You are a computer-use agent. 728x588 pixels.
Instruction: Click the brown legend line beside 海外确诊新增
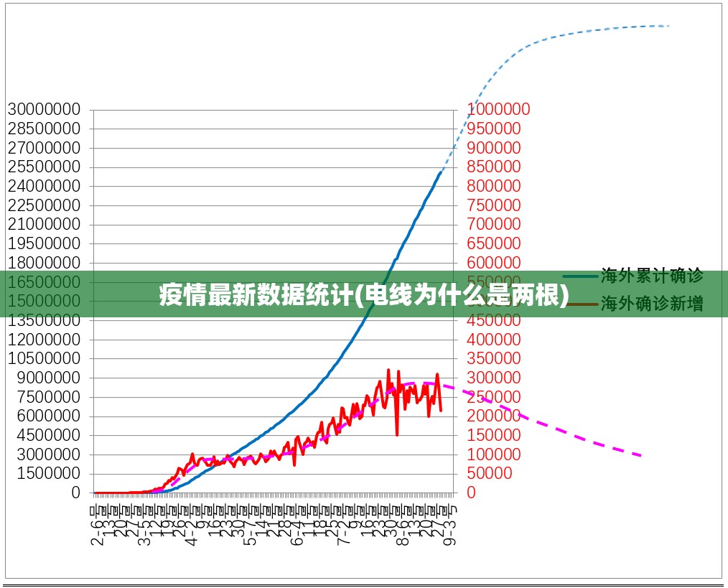[582, 304]
